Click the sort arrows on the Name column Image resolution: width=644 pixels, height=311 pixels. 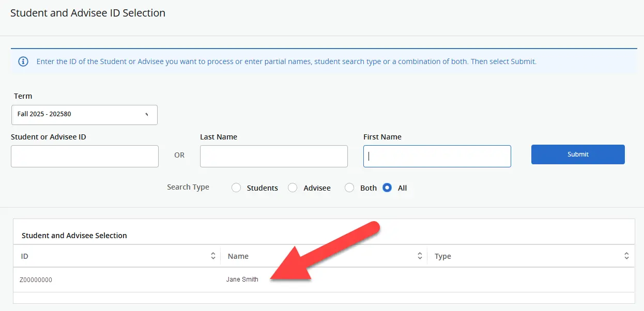pyautogui.click(x=420, y=255)
